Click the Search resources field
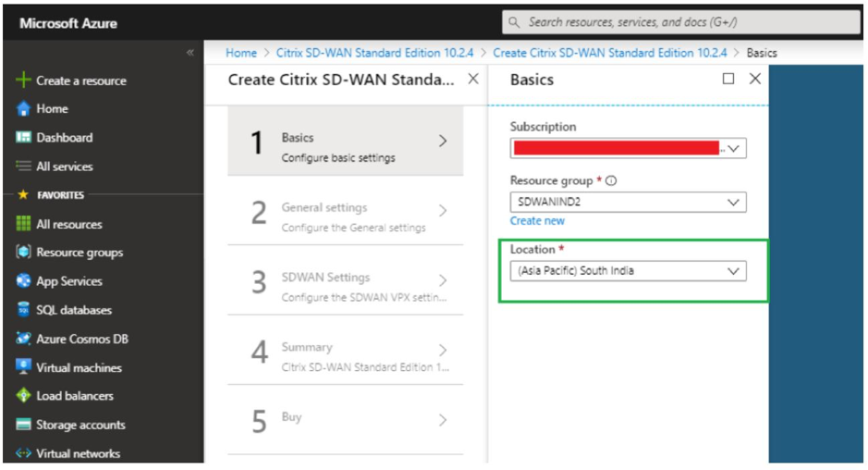The height and width of the screenshot is (470, 868). click(x=681, y=22)
